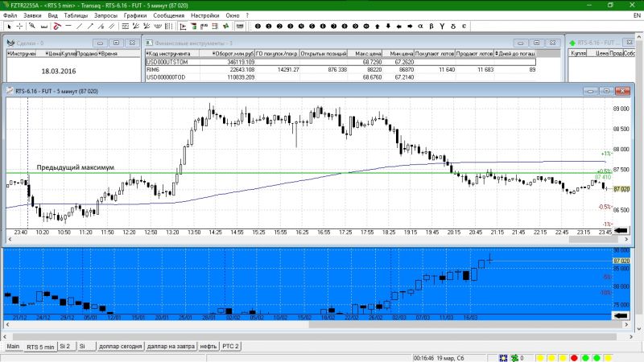The width and height of the screenshot is (644, 362).
Task: Click the green arrows icon in toolbar
Action: point(226,27)
